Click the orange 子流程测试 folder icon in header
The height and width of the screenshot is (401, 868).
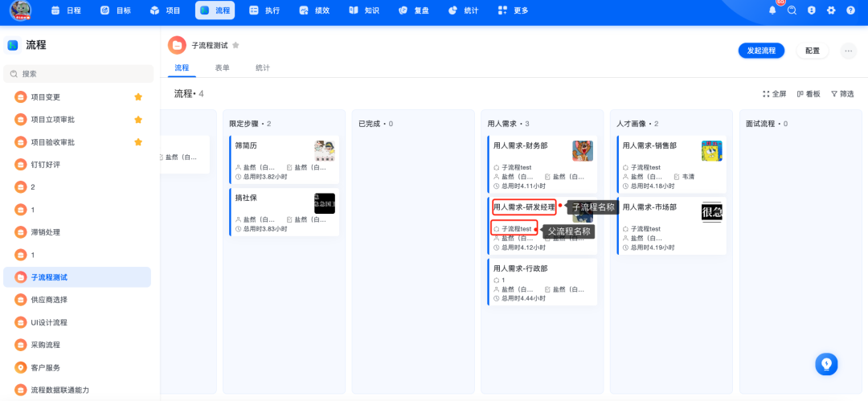click(x=177, y=46)
